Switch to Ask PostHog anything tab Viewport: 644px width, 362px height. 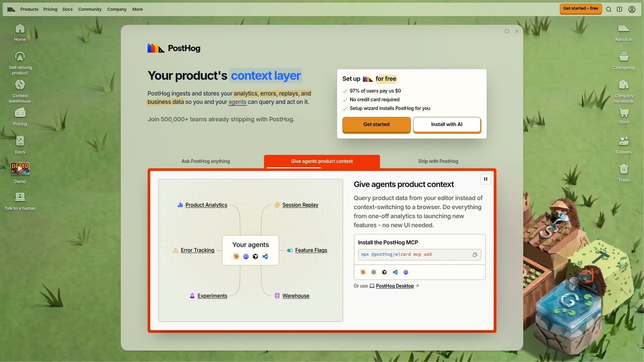205,161
